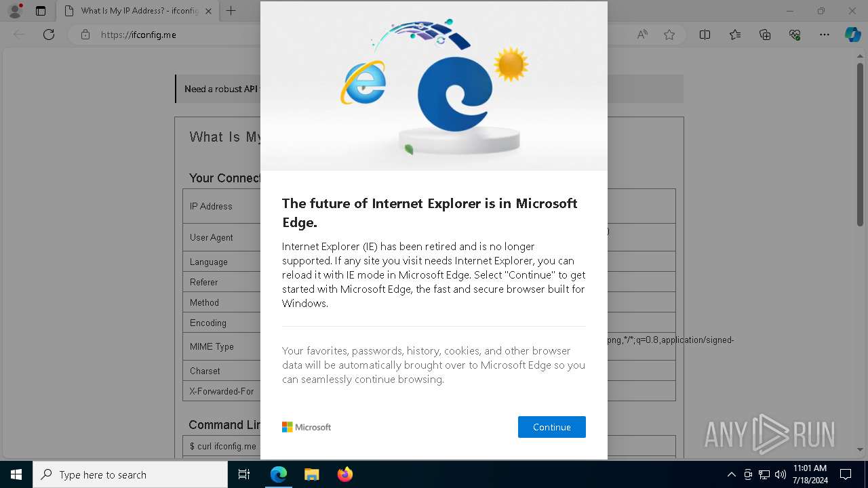Click the scrollbar down arrow

tap(861, 449)
